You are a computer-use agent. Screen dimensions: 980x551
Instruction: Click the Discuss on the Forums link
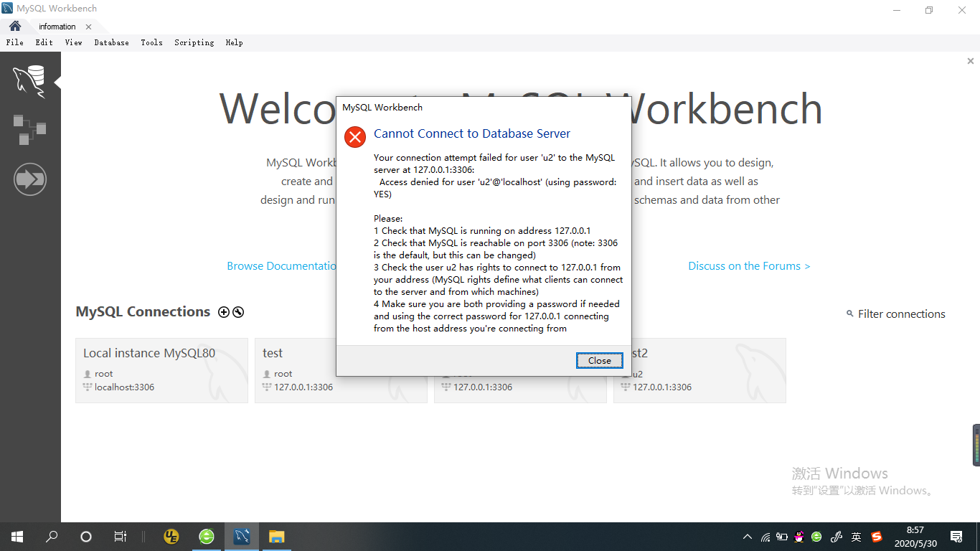[x=749, y=265]
